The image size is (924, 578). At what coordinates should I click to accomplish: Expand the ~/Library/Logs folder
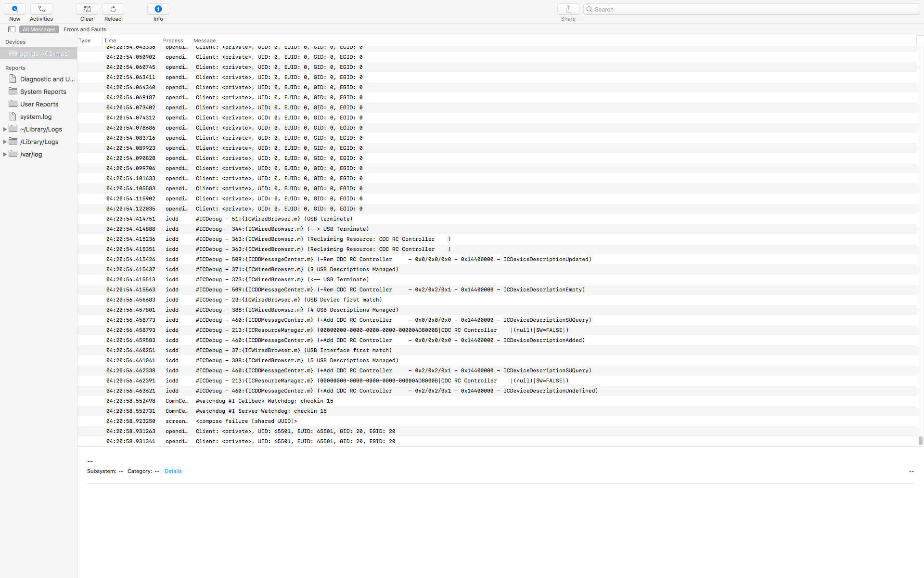click(x=5, y=129)
